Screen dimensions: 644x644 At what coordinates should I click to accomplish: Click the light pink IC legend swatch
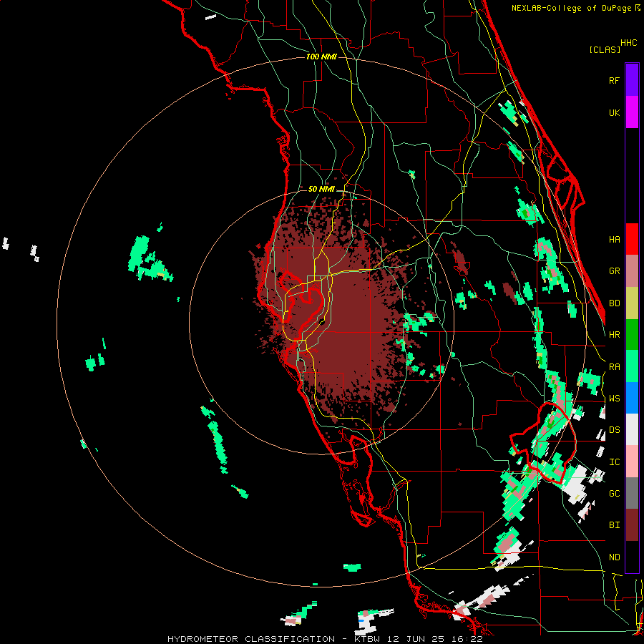(632, 462)
